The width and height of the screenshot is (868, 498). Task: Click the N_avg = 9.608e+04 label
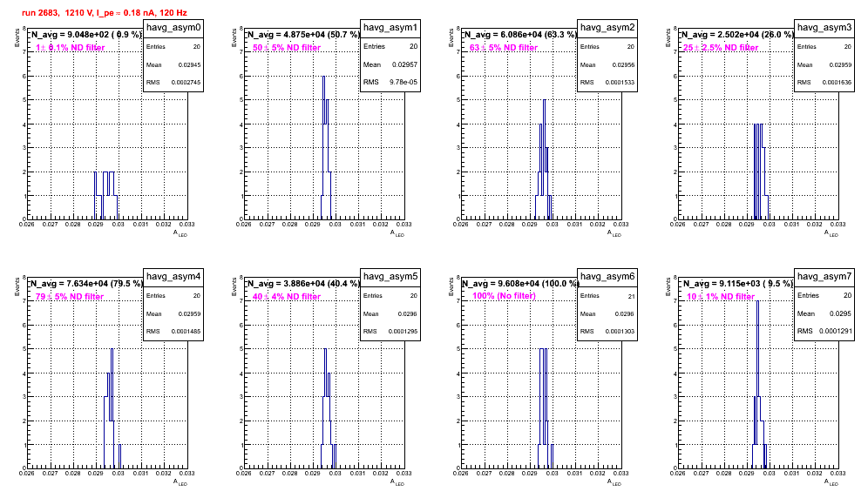pos(520,283)
